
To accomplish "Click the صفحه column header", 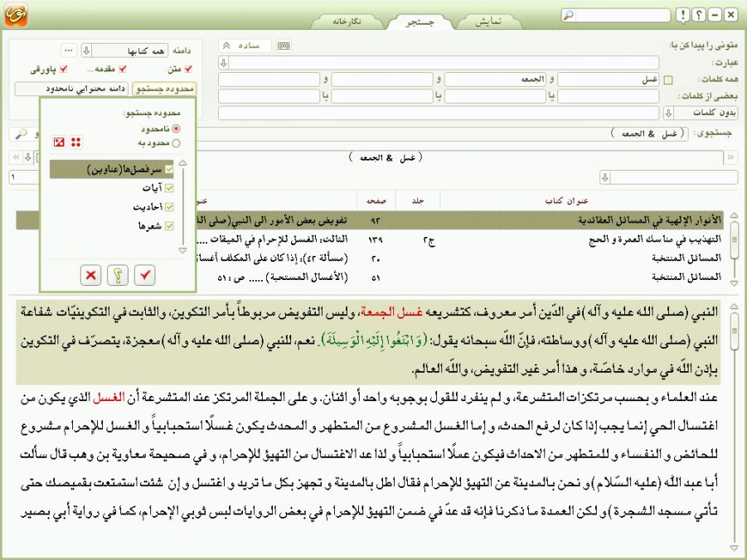I will pos(376,201).
